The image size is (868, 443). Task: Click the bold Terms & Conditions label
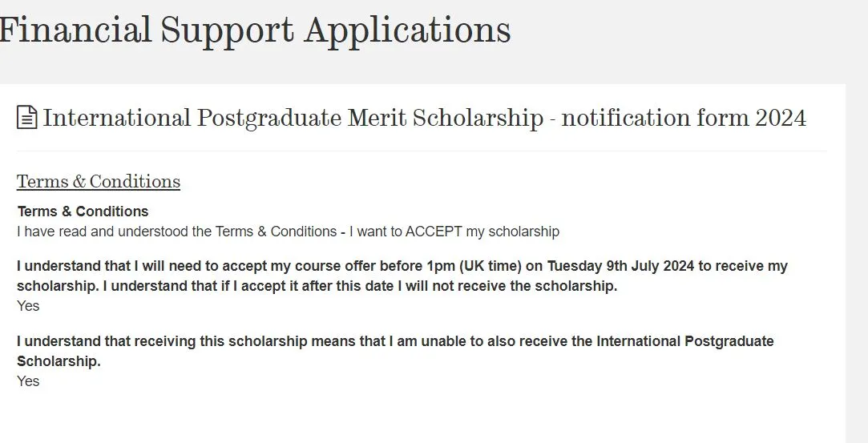point(83,211)
